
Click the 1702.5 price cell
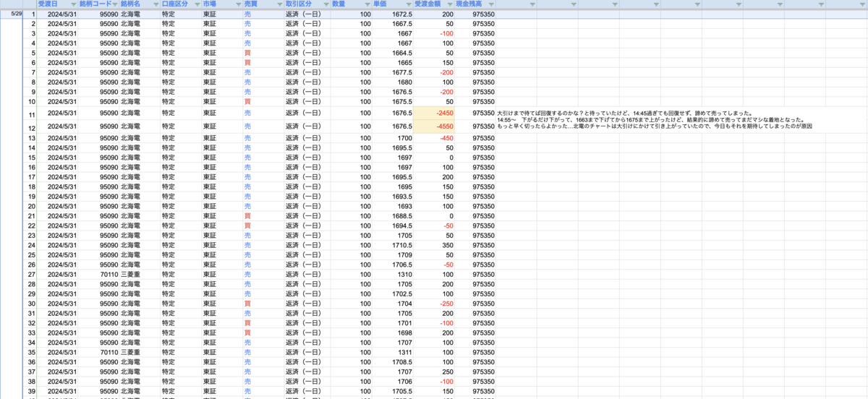point(393,294)
